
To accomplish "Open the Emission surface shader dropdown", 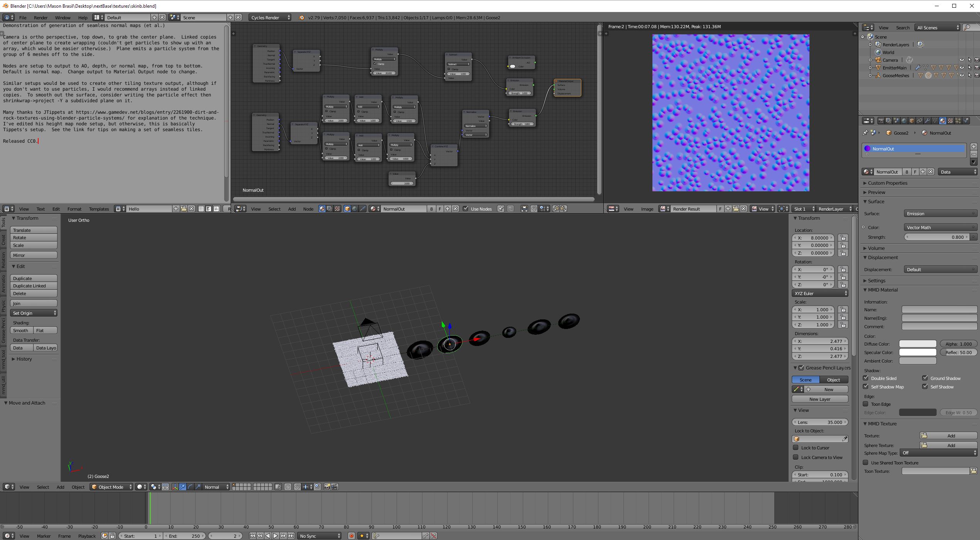I will pos(940,213).
